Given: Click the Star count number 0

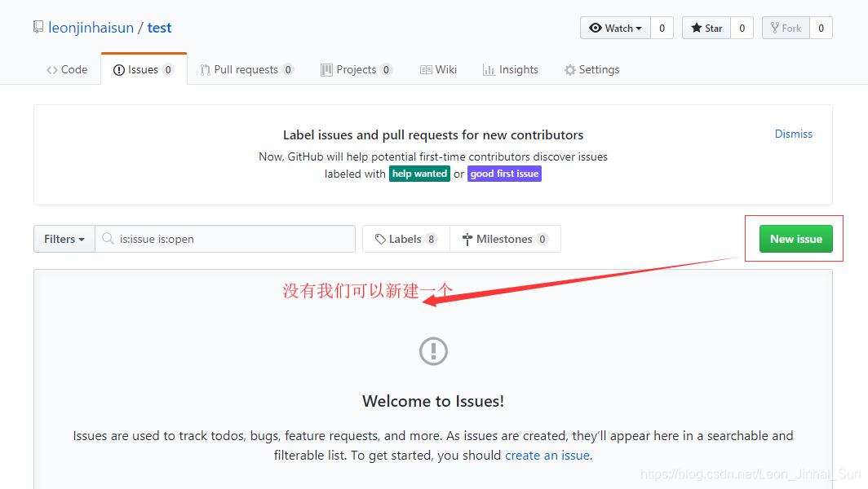Looking at the screenshot, I should [x=742, y=29].
